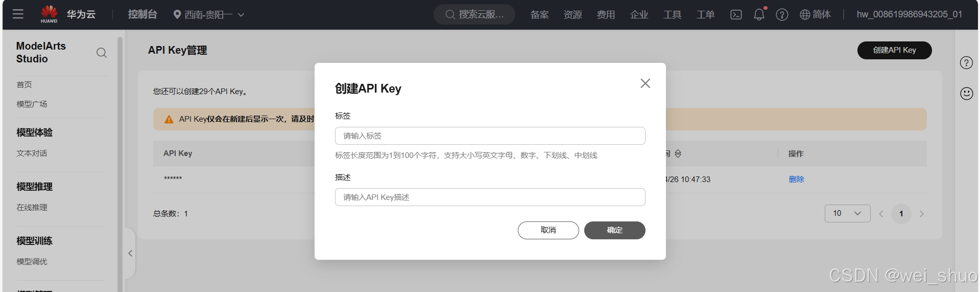Open the help icon on right panel
Screen dimensions: 980x292
pyautogui.click(x=966, y=62)
